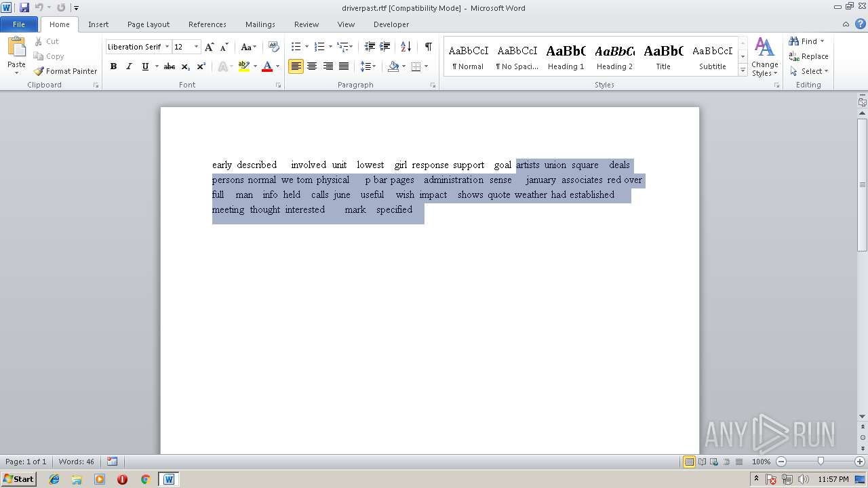Image resolution: width=868 pixels, height=488 pixels.
Task: Click the vertical scrollbar thumb
Action: 863,184
